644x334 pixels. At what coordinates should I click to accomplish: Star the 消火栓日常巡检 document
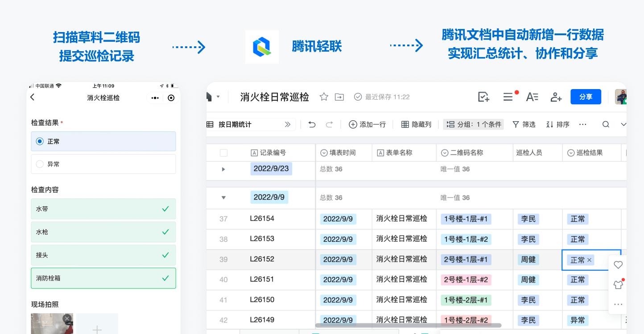point(324,97)
